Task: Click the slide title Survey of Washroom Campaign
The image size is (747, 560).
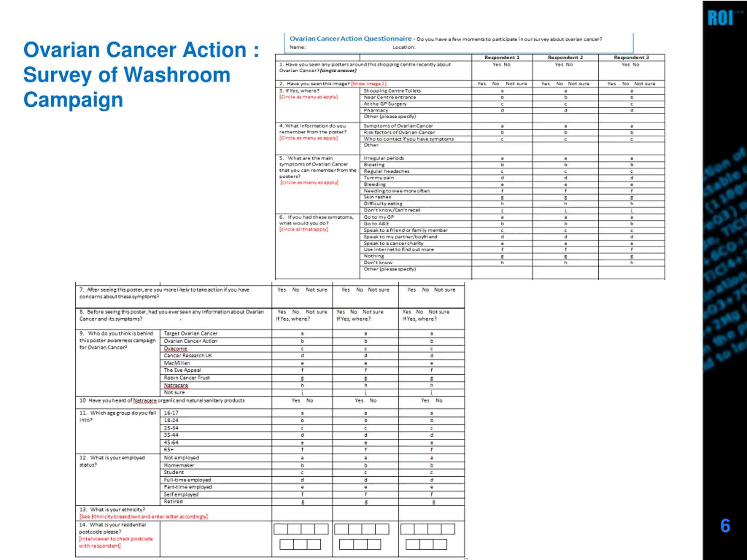Action: click(127, 75)
